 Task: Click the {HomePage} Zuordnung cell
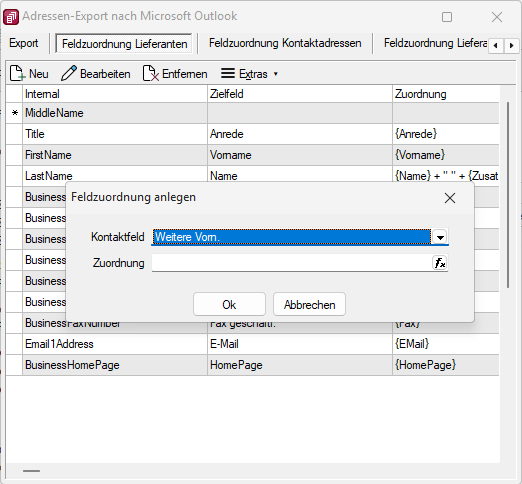tap(446, 365)
